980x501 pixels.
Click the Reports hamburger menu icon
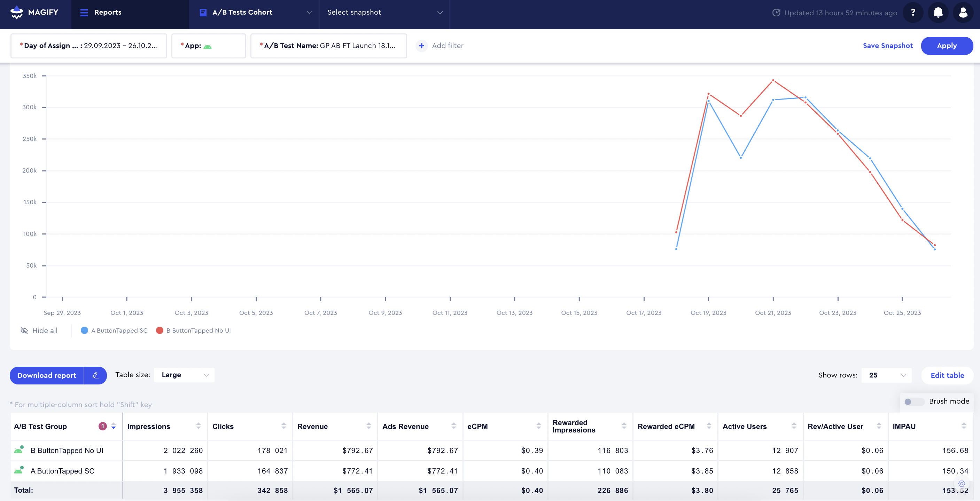click(84, 13)
